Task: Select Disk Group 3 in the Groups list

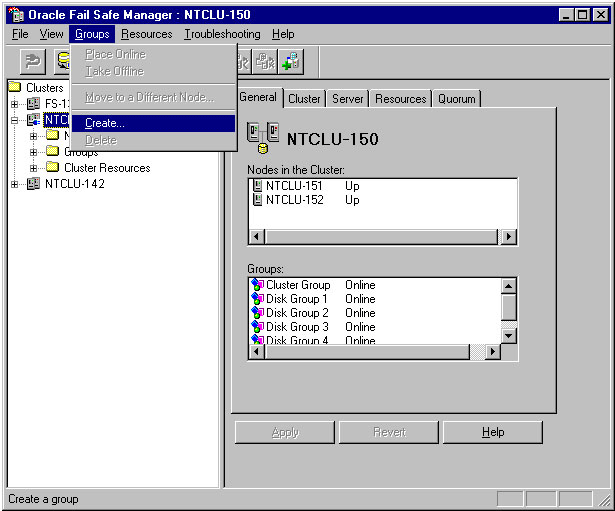Action: [x=297, y=327]
